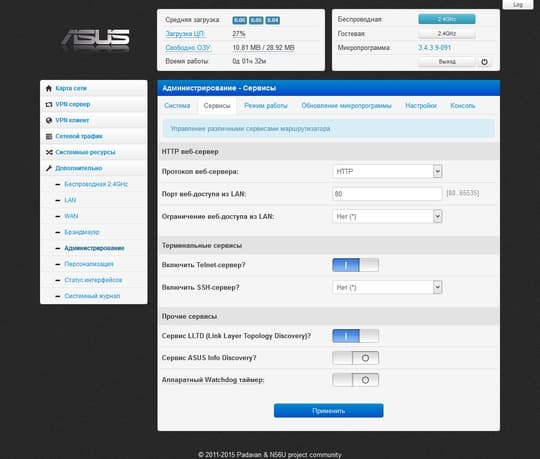The image size is (540, 459).
Task: Click the Порт веб-доступа из LAN field
Action: click(387, 194)
